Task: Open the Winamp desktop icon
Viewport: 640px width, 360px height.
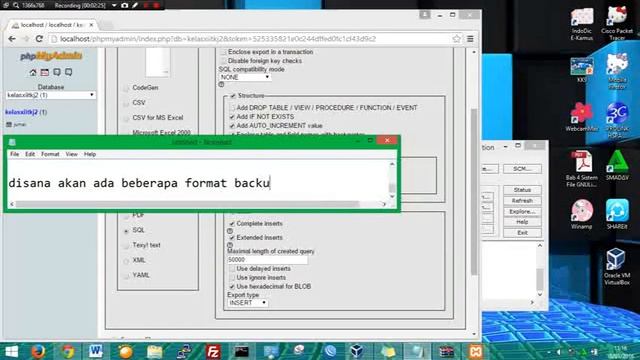Action: pyautogui.click(x=582, y=214)
